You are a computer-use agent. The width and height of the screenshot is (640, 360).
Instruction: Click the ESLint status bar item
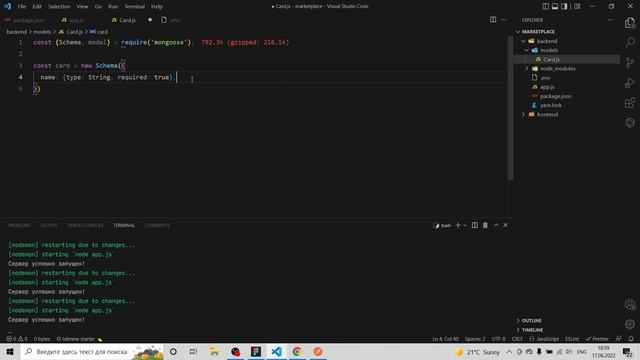[572, 339]
